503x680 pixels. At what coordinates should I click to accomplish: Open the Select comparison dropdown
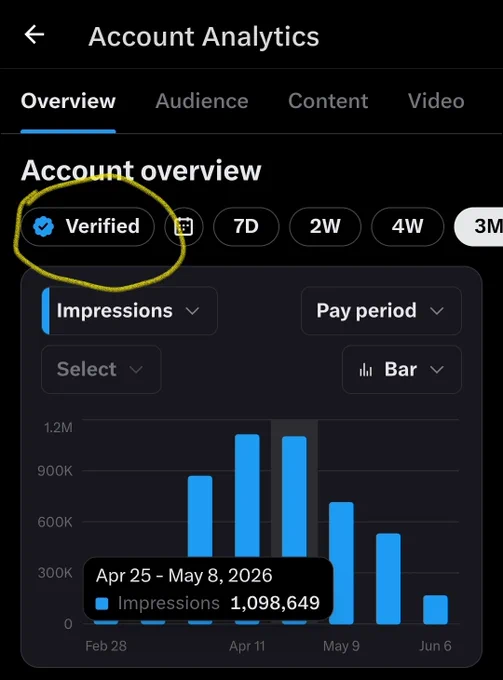click(101, 369)
